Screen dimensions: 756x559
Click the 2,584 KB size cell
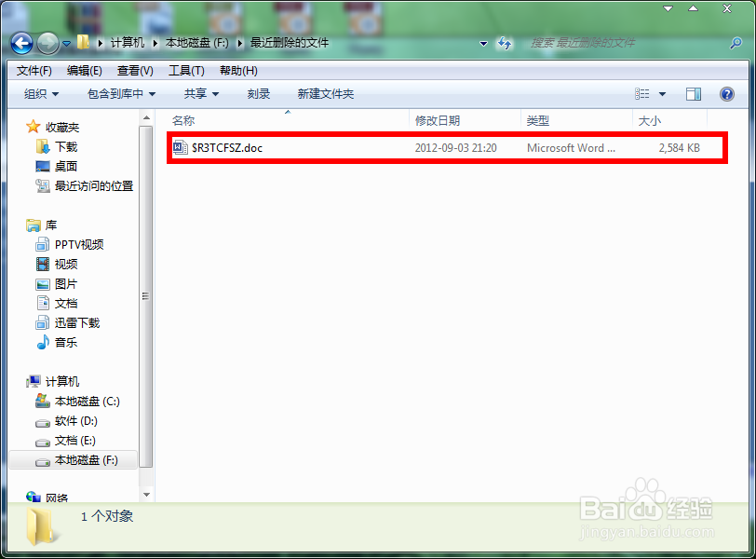pyautogui.click(x=679, y=147)
